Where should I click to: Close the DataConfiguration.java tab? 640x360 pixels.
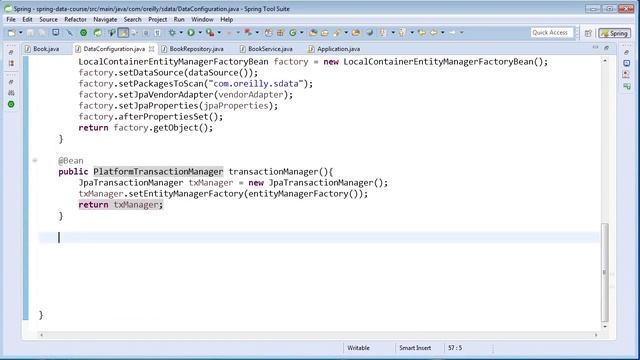click(x=151, y=49)
